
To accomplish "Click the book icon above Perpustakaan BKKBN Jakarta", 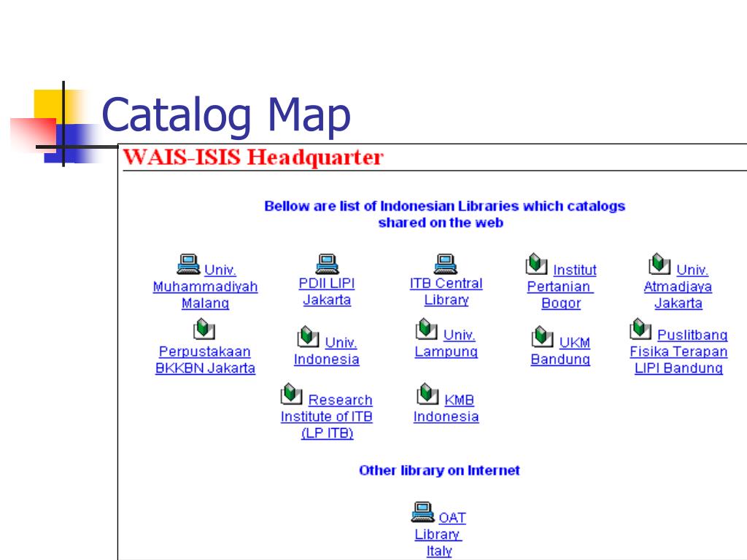I will click(204, 329).
